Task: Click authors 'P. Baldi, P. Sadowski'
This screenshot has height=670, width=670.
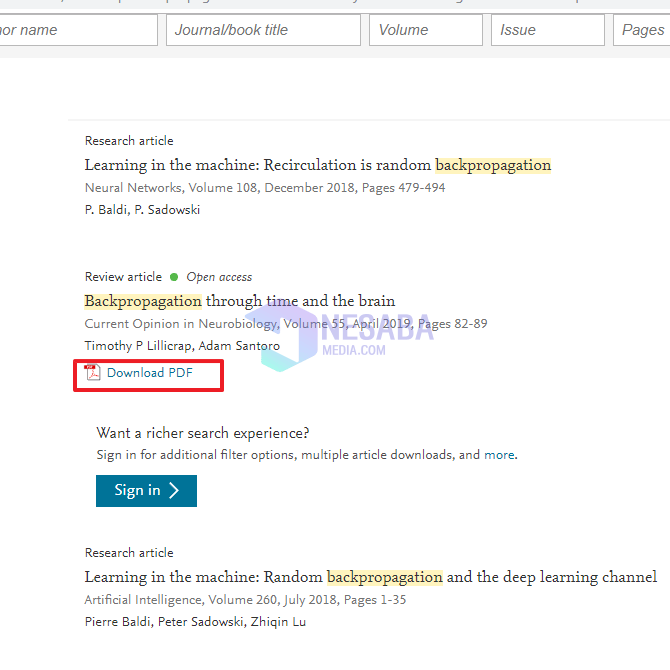Action: point(142,210)
